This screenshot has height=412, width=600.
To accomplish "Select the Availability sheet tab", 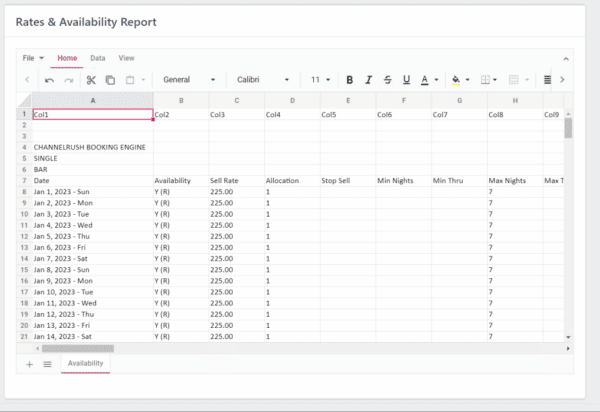I will [x=86, y=365].
